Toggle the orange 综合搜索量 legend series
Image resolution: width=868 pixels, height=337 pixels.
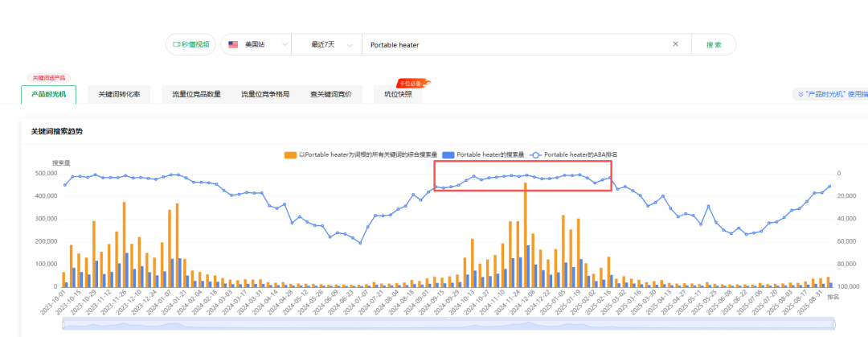pos(361,154)
